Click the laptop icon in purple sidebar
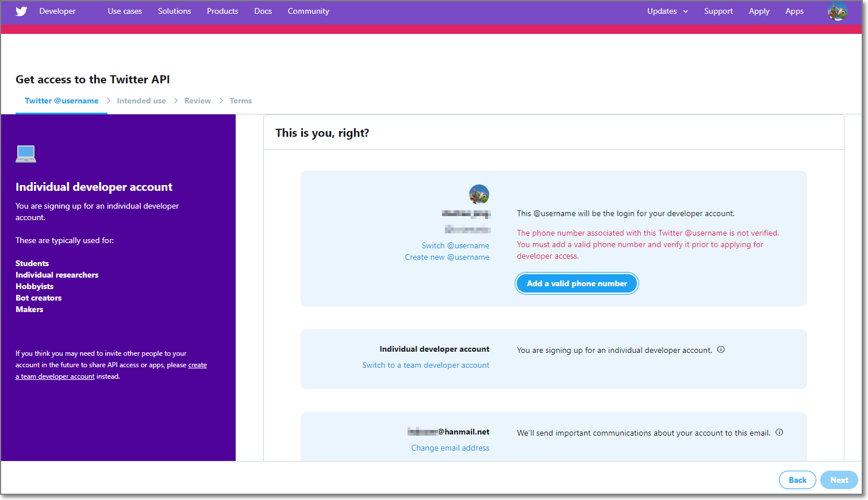 (26, 154)
